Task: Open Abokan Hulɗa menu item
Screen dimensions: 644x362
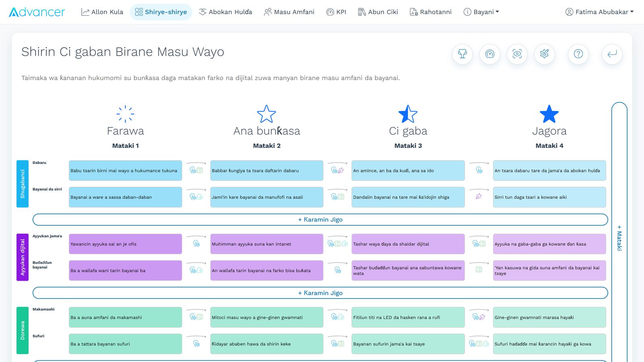Action: pyautogui.click(x=225, y=12)
